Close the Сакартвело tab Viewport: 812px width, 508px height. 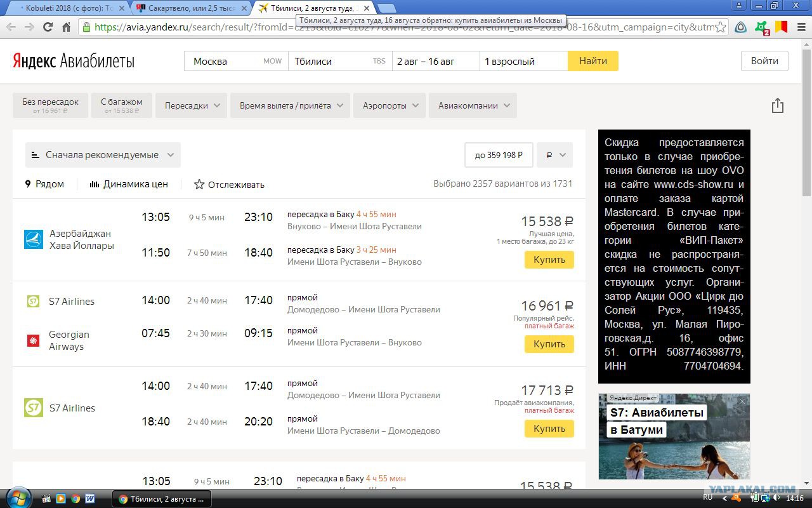tap(244, 8)
